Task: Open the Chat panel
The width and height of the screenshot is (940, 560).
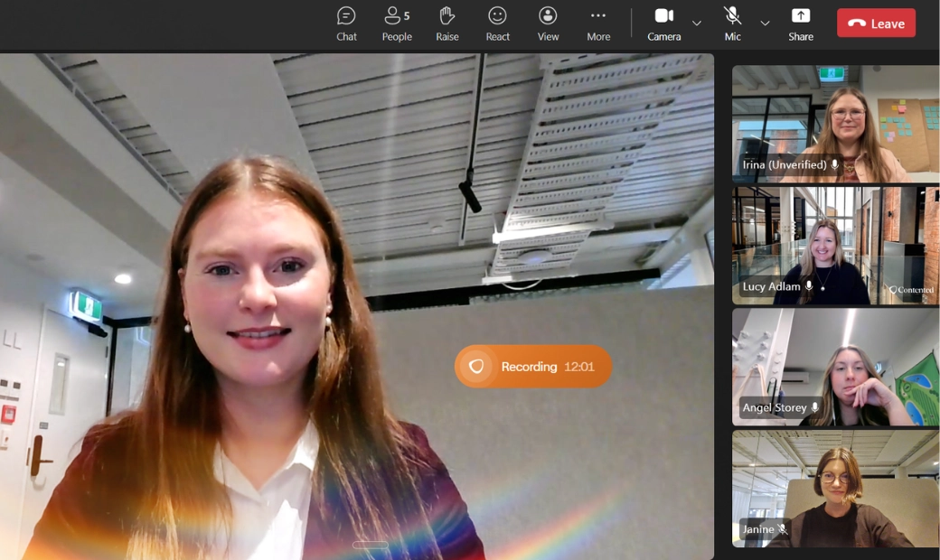Action: click(x=346, y=24)
